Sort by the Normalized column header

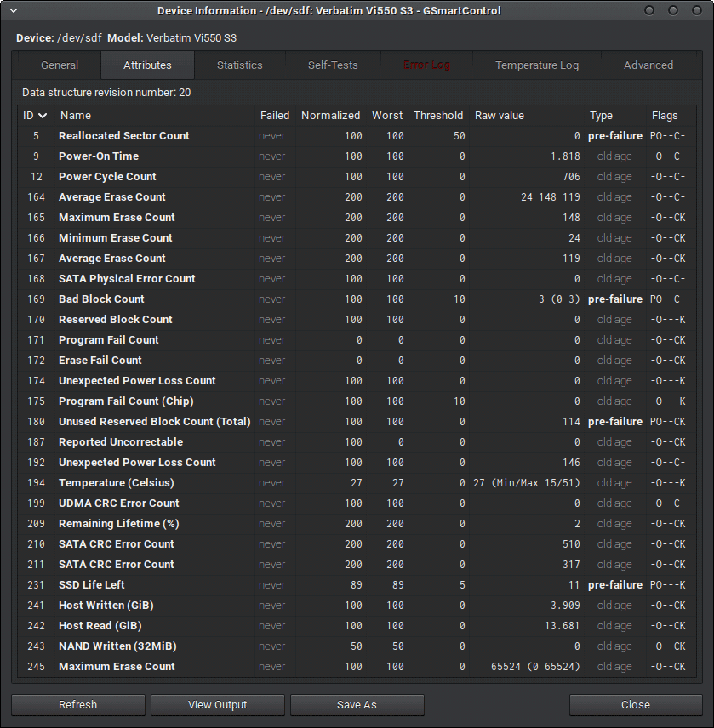[x=330, y=116]
